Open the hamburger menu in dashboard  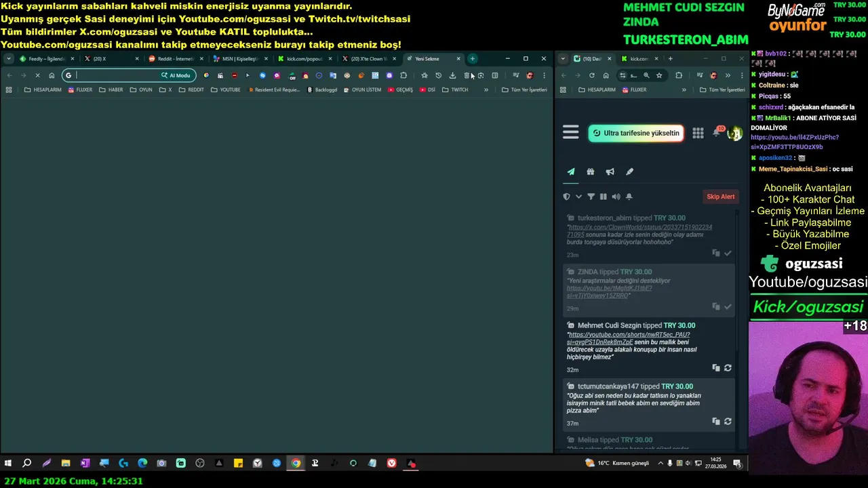[x=570, y=133]
